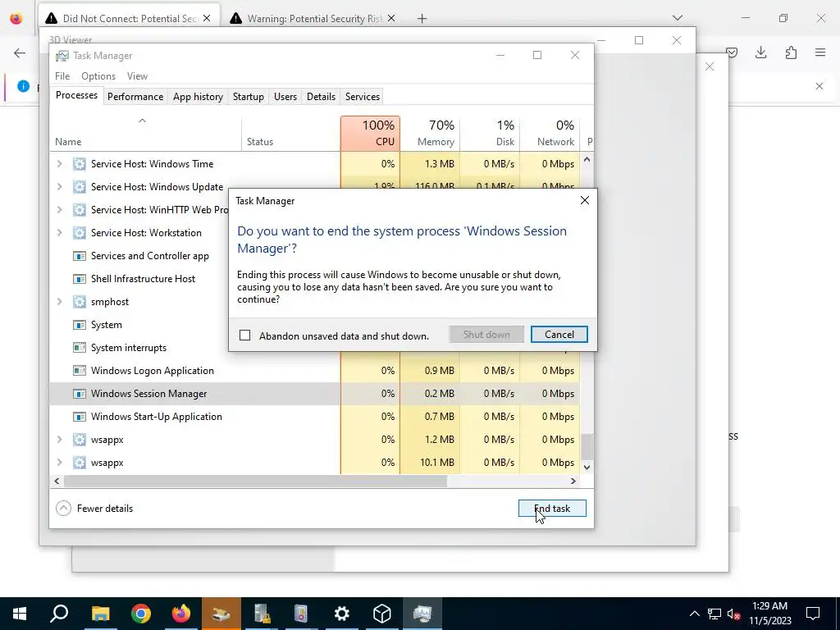Open File Explorer from the taskbar
Image resolution: width=840 pixels, height=630 pixels.
100,614
